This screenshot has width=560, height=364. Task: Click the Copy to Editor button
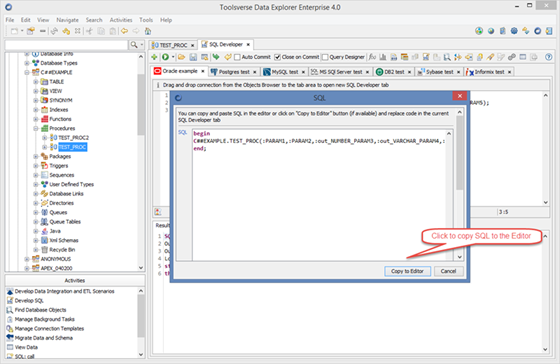(407, 271)
